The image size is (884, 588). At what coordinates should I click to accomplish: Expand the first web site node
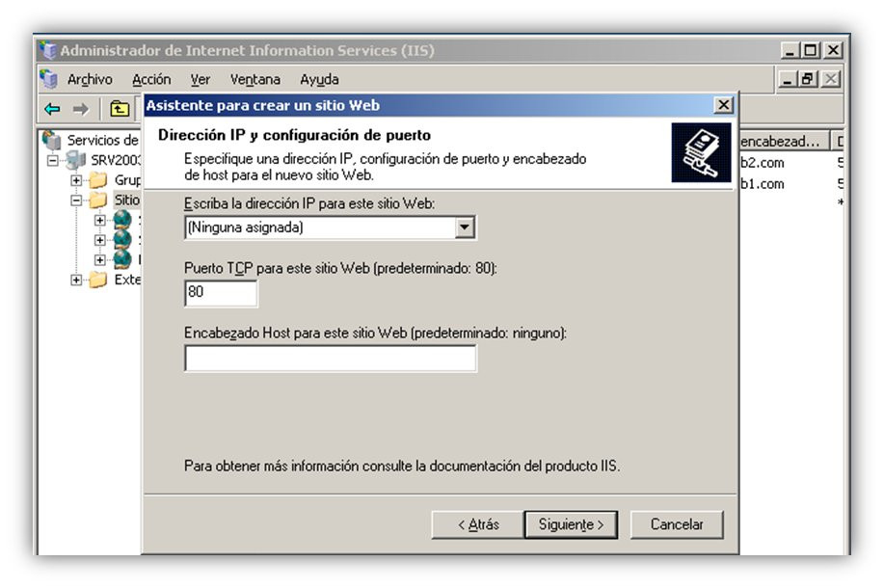tap(100, 220)
